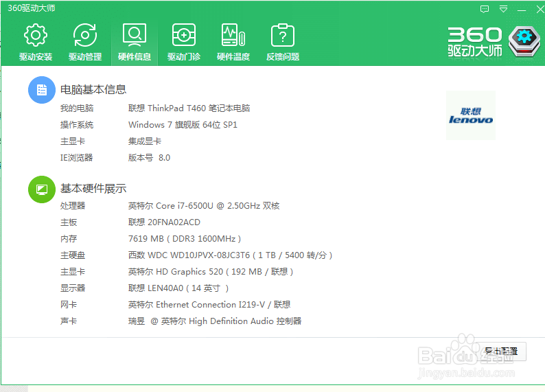
Task: Click processor value 英特尔 Core i7-6500U
Action: click(x=204, y=206)
